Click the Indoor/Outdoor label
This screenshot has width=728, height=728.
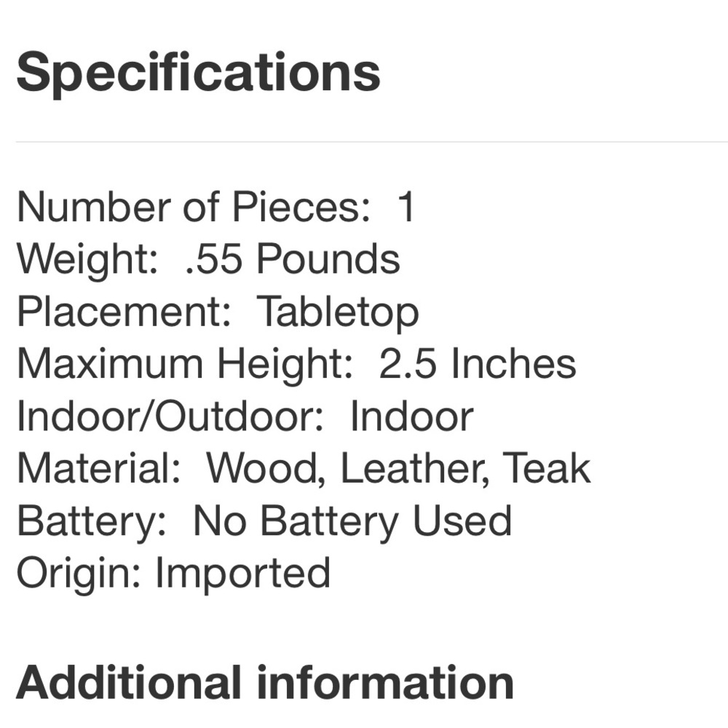pos(170,416)
